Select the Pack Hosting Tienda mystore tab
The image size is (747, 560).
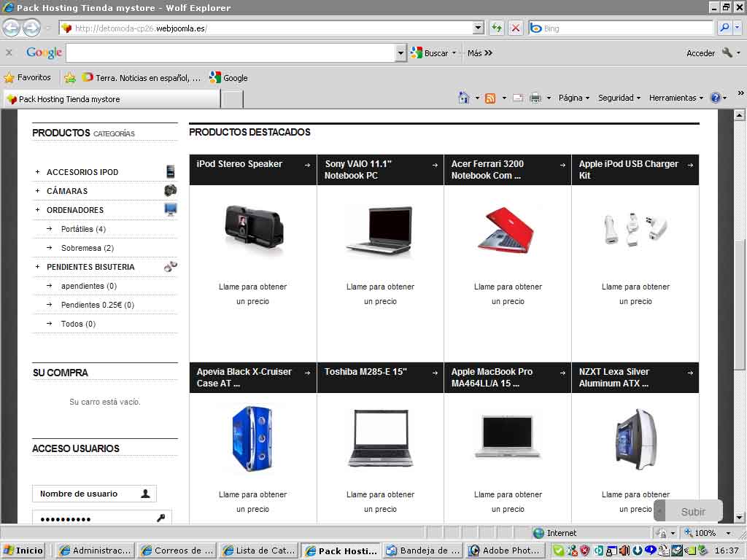click(x=112, y=99)
